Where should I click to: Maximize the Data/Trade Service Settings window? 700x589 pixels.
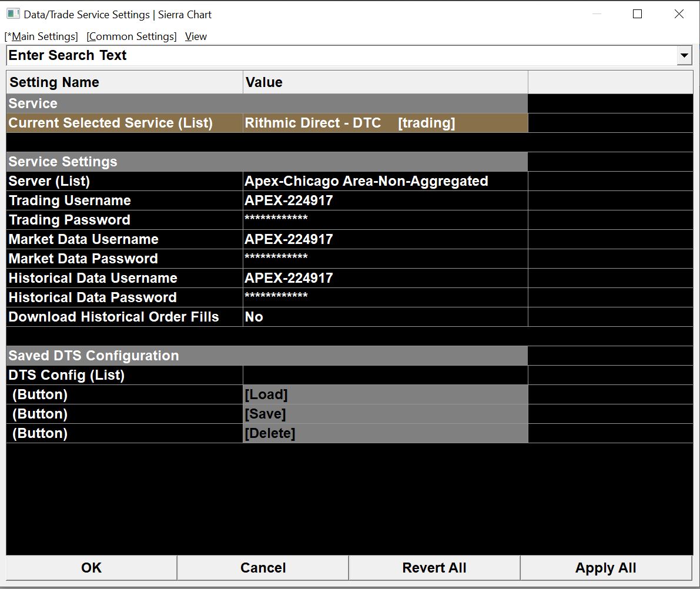click(638, 14)
